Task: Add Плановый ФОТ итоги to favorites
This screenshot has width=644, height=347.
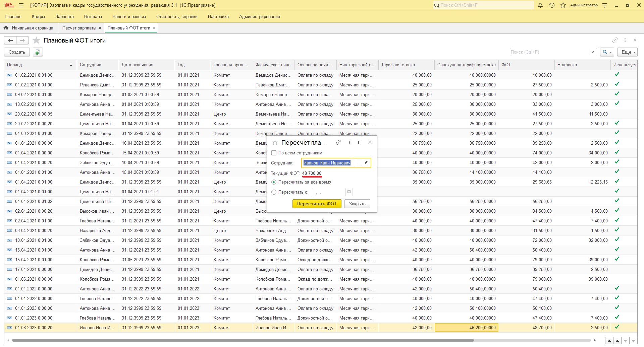Action: (x=37, y=40)
